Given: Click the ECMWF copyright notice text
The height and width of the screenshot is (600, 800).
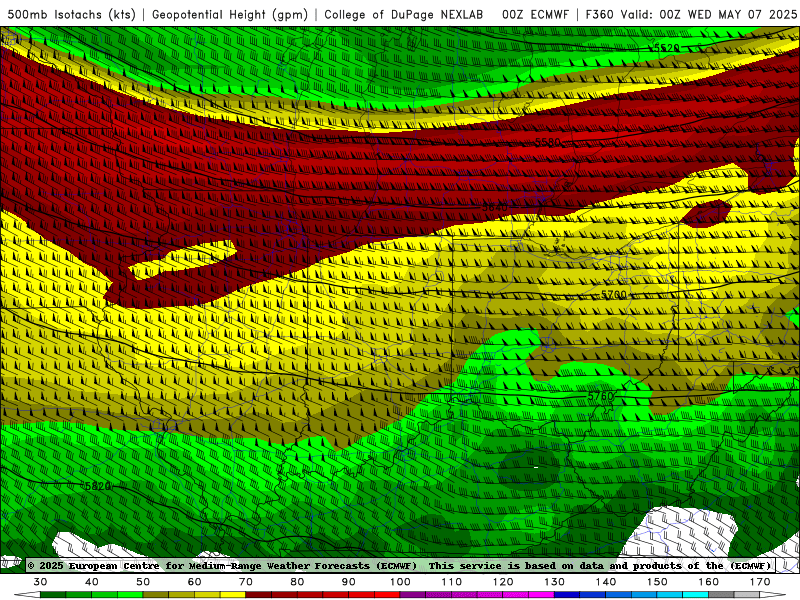Looking at the screenshot, I should 222,566.
